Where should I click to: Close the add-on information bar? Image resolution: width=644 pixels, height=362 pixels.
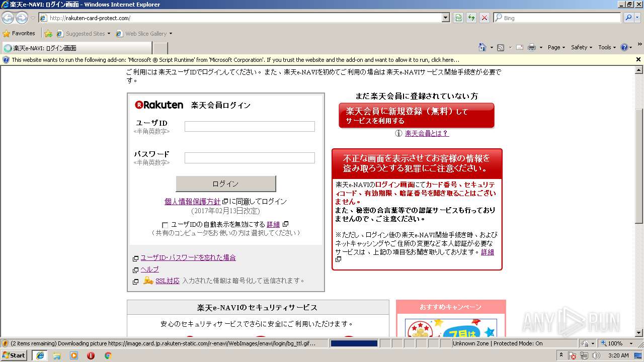coord(638,59)
